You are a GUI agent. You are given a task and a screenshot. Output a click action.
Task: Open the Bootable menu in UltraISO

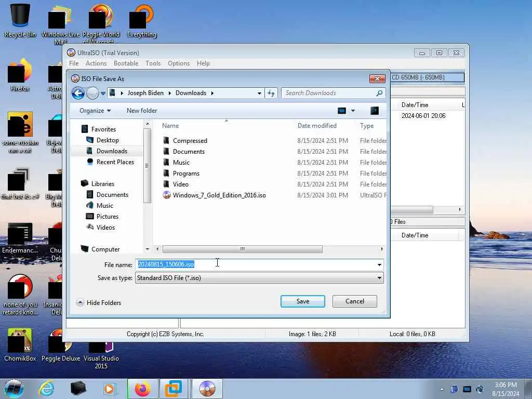126,63
